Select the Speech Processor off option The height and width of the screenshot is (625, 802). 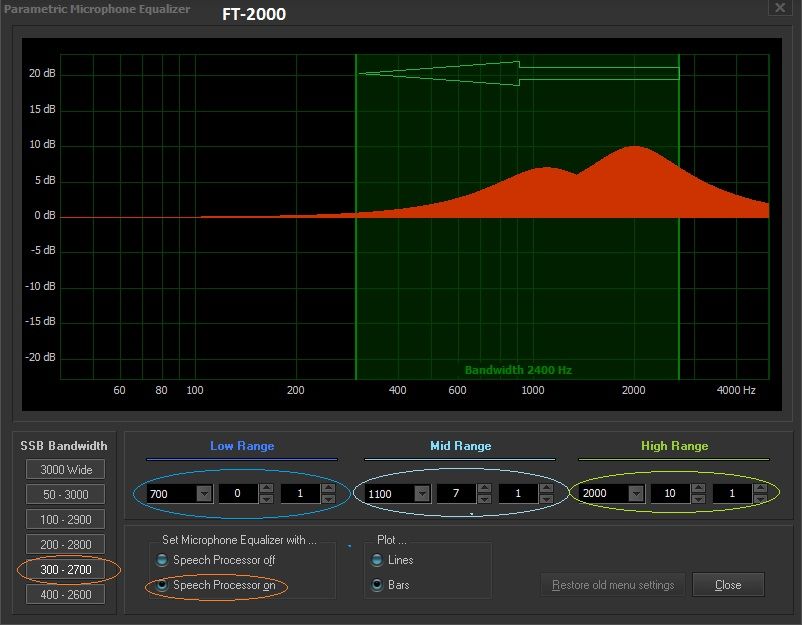point(216,560)
